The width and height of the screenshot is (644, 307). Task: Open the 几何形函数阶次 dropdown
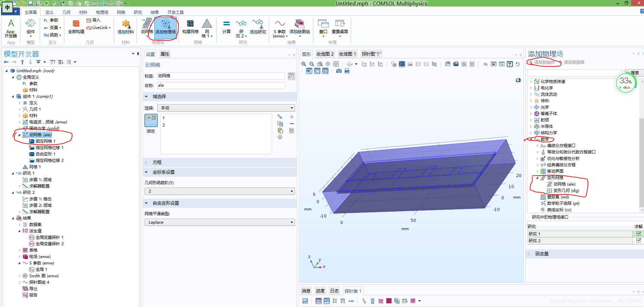[220, 191]
